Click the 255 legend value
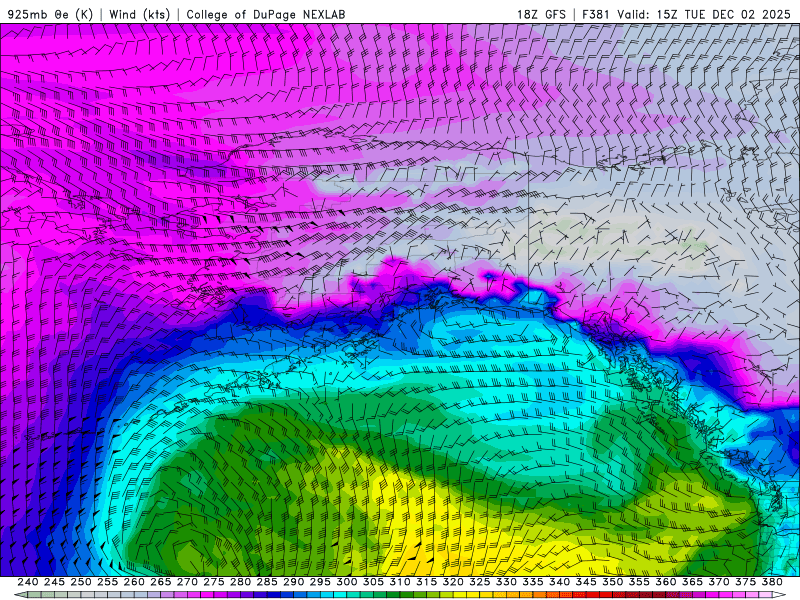Viewport: 800px width, 600px height. pos(107,582)
